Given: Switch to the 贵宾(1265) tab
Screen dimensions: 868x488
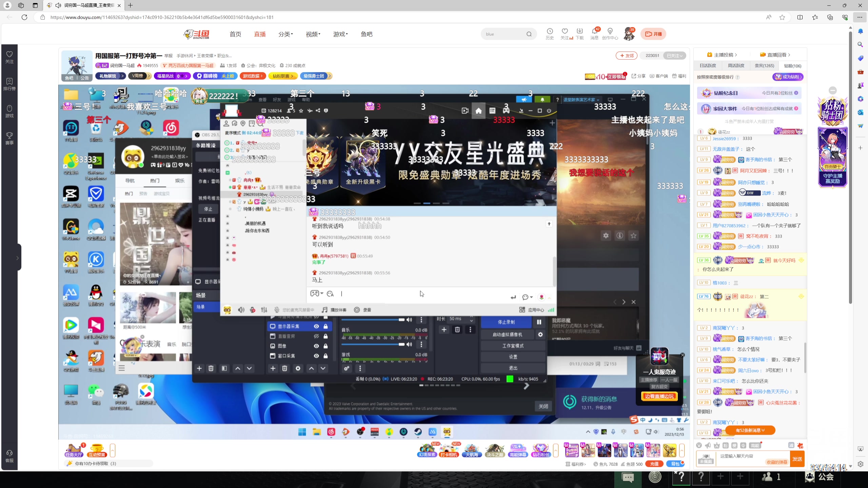Looking at the screenshot, I should pos(765,65).
